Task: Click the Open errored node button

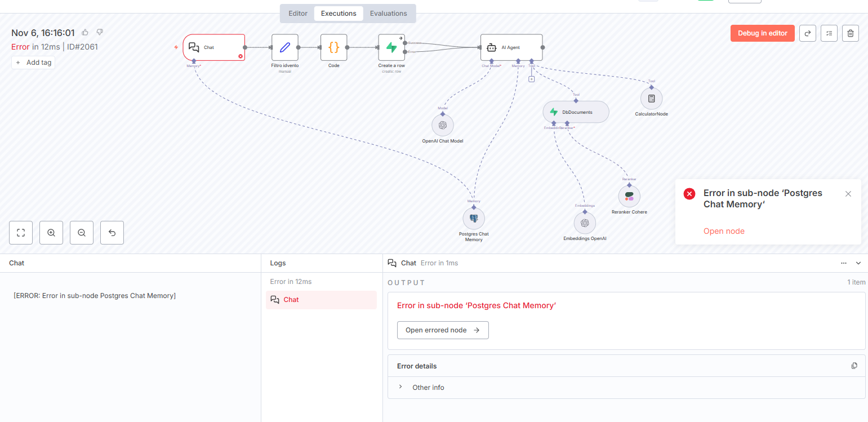Action: click(443, 330)
